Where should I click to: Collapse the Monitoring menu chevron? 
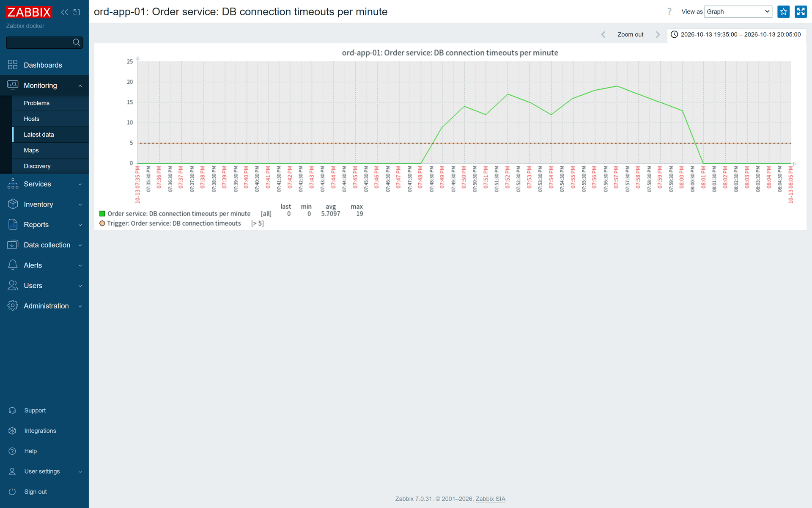pos(80,86)
